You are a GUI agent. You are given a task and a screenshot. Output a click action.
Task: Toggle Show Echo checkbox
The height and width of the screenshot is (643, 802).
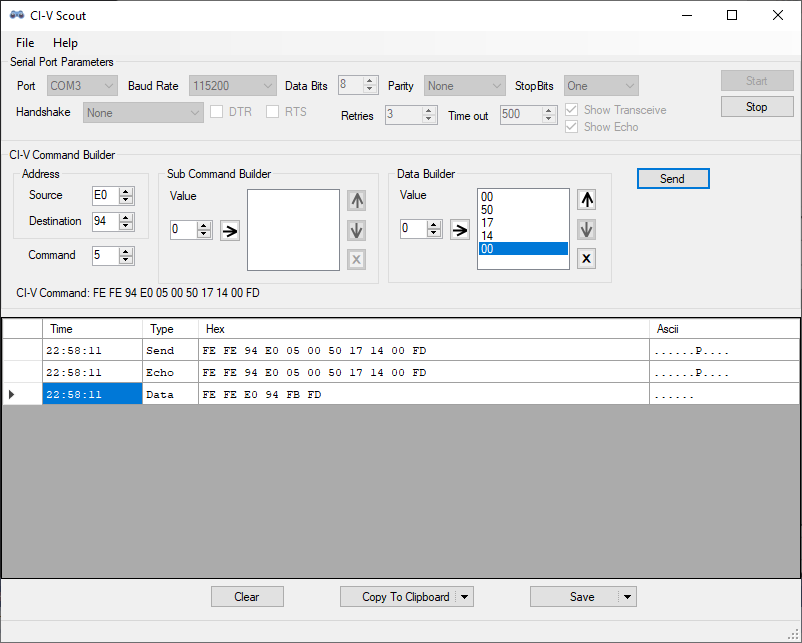point(571,126)
